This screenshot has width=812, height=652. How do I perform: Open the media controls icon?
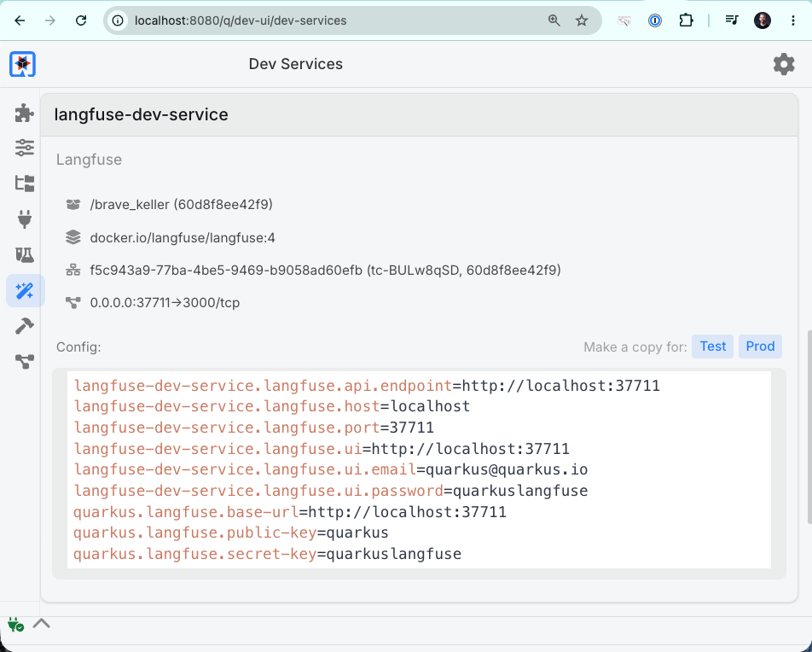click(x=732, y=20)
